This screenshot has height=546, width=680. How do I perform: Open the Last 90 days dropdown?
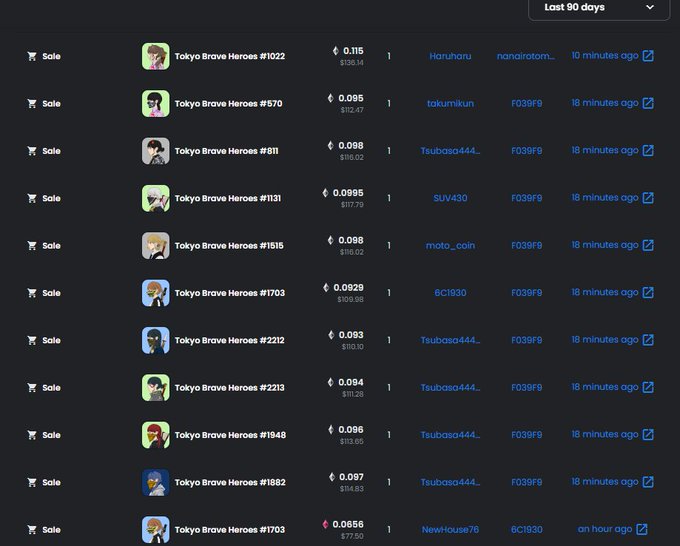click(599, 8)
